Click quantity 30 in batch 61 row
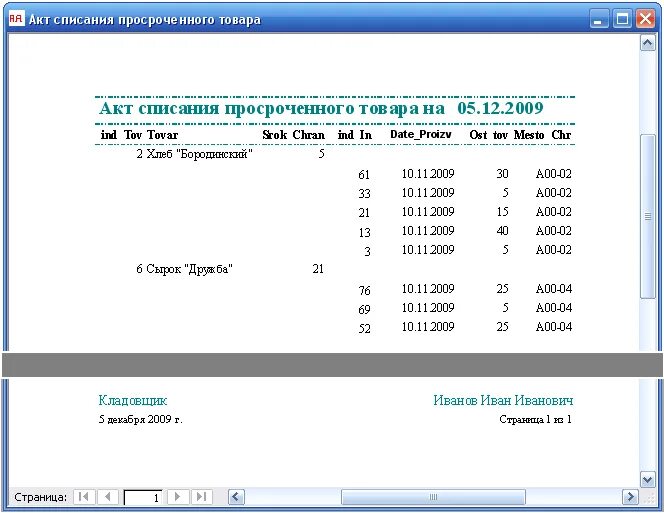 point(502,174)
